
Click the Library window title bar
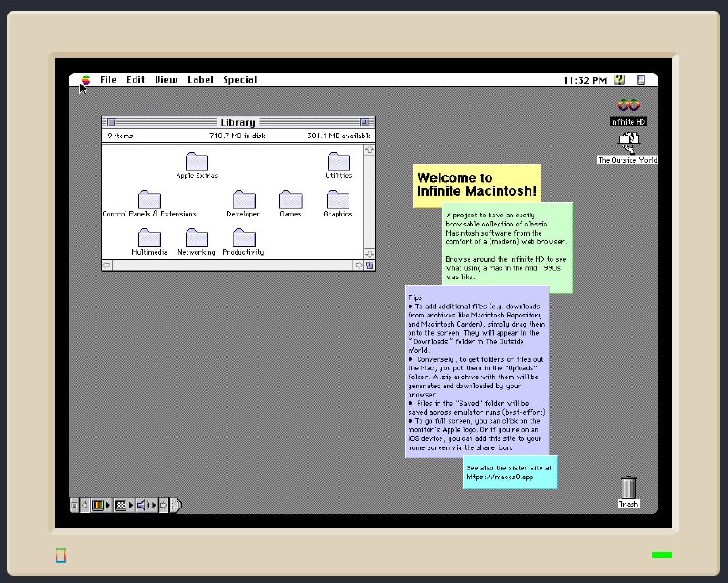238,123
